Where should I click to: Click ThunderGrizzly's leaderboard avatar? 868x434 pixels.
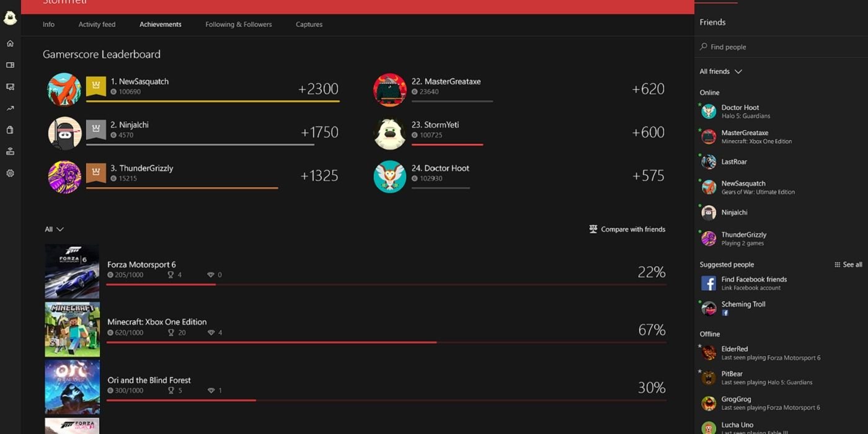click(x=64, y=177)
